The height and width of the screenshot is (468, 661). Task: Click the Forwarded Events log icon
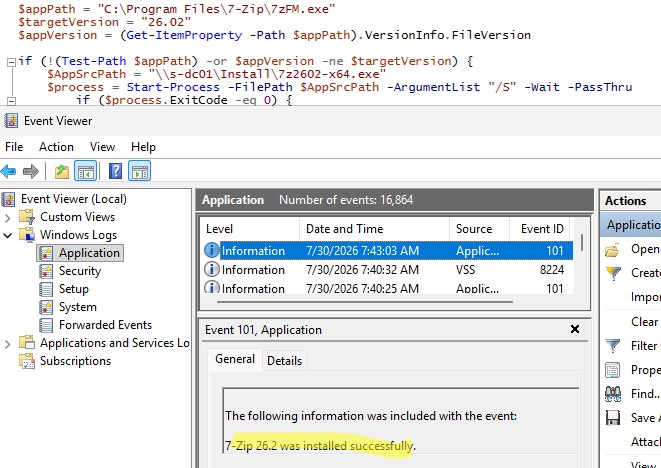click(46, 325)
